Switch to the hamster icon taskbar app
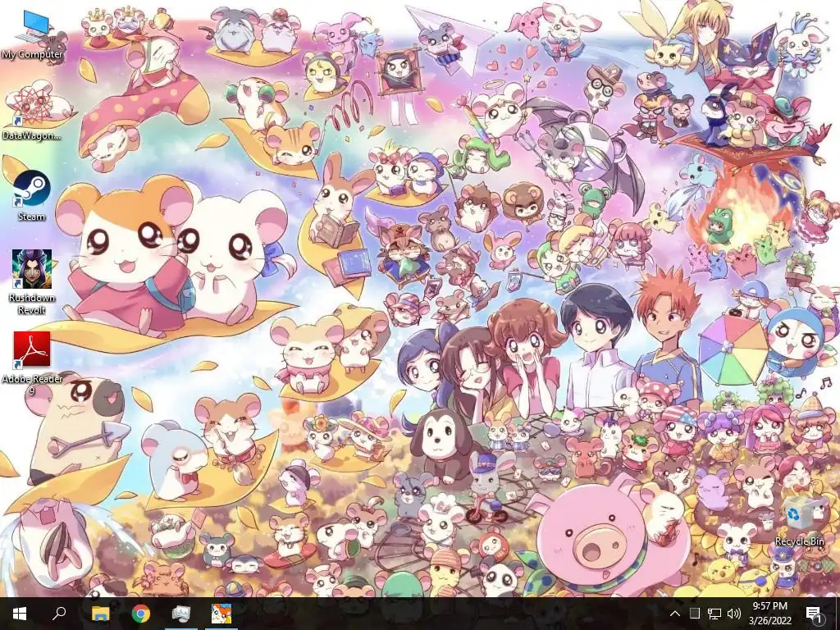840x630 pixels. pos(221,614)
